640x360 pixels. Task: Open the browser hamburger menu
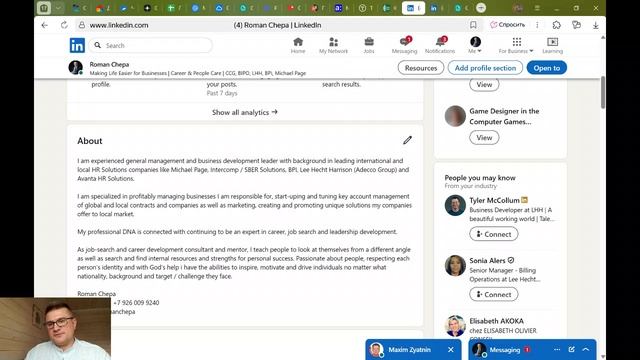coord(537,8)
